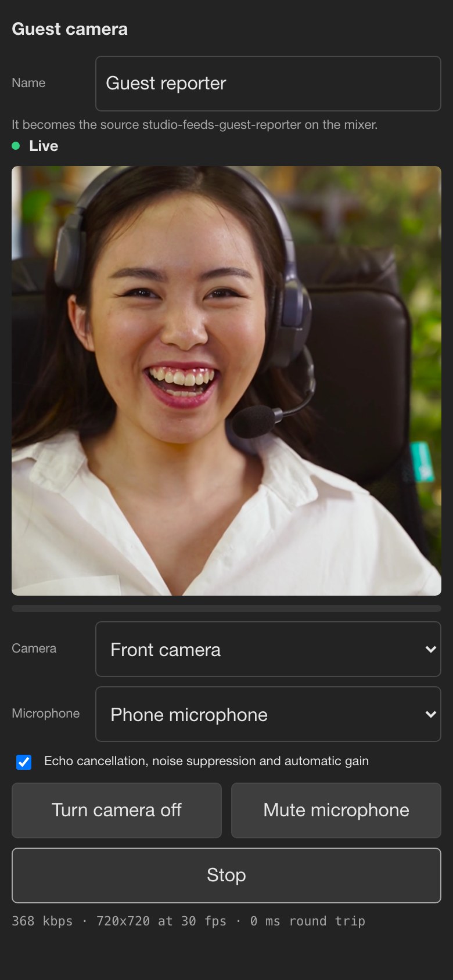Click the text "It becomes the source studio-feeds-guest-reporter on the mixer."
This screenshot has height=980, width=453.
pyautogui.click(x=195, y=124)
